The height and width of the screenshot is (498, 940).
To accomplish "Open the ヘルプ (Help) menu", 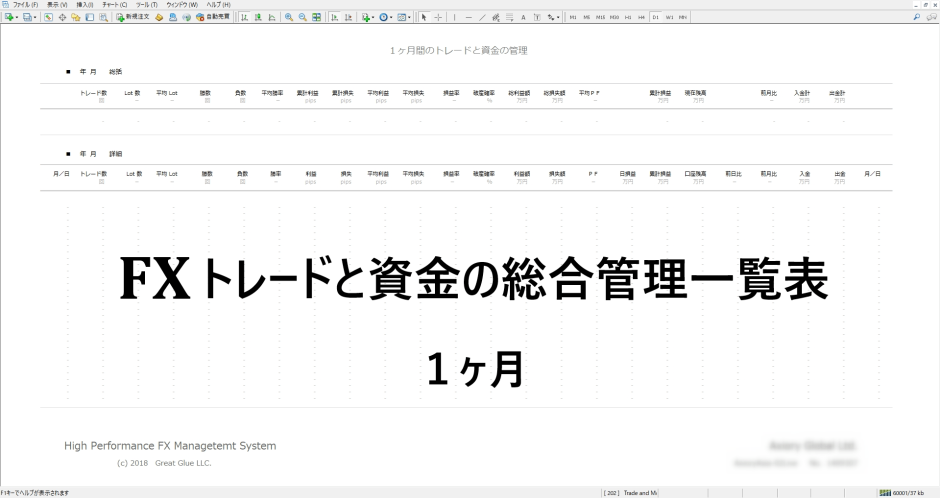I will point(219,5).
